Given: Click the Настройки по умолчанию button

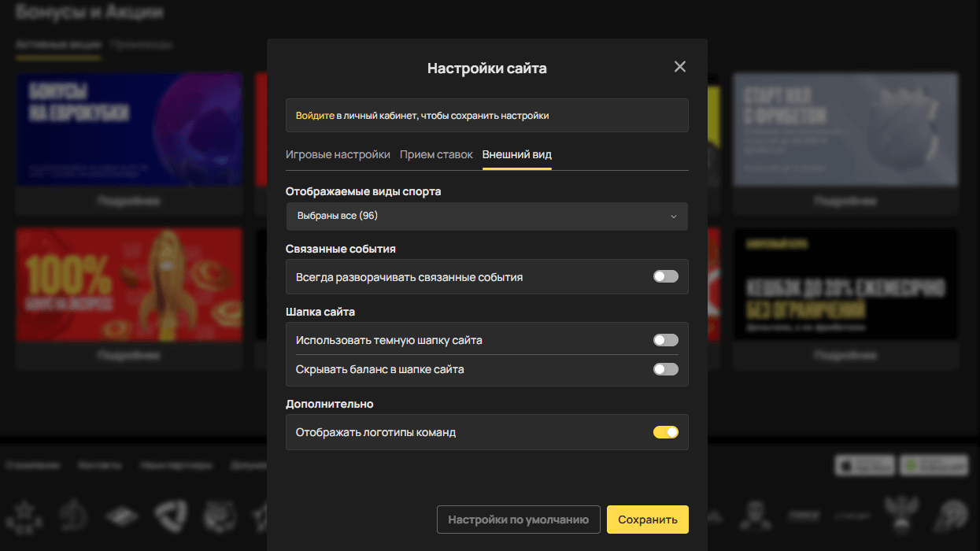Looking at the screenshot, I should tap(519, 520).
